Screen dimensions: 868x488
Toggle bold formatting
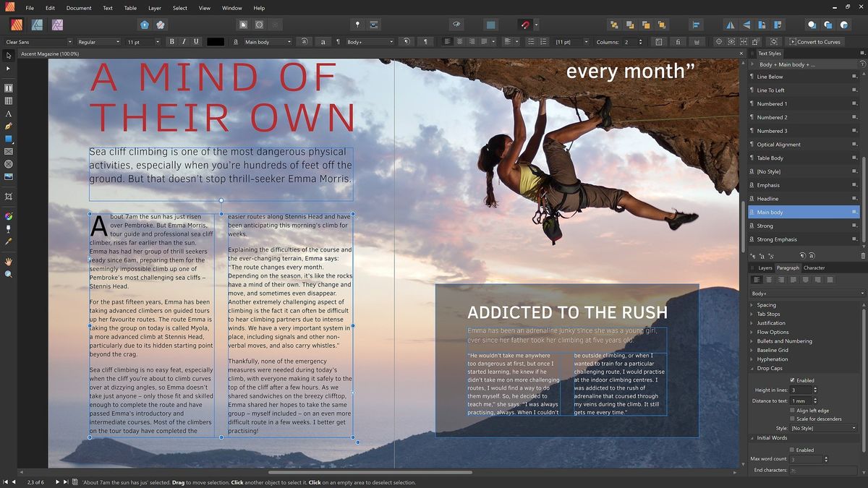point(171,41)
